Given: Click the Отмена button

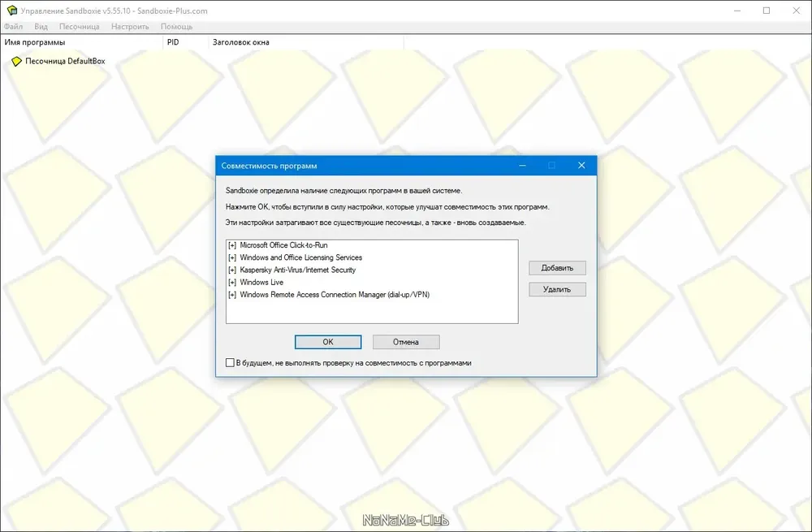Looking at the screenshot, I should (x=406, y=342).
